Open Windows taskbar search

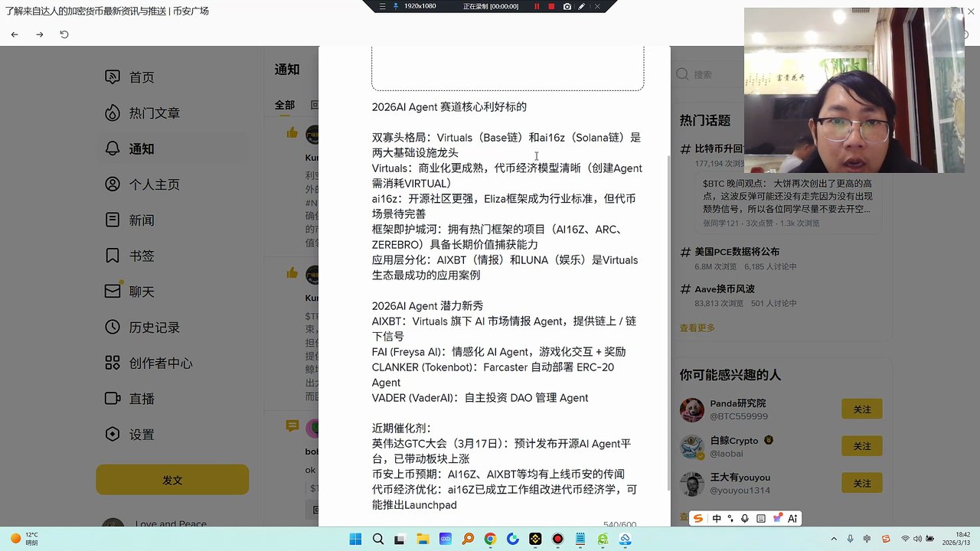[377, 539]
